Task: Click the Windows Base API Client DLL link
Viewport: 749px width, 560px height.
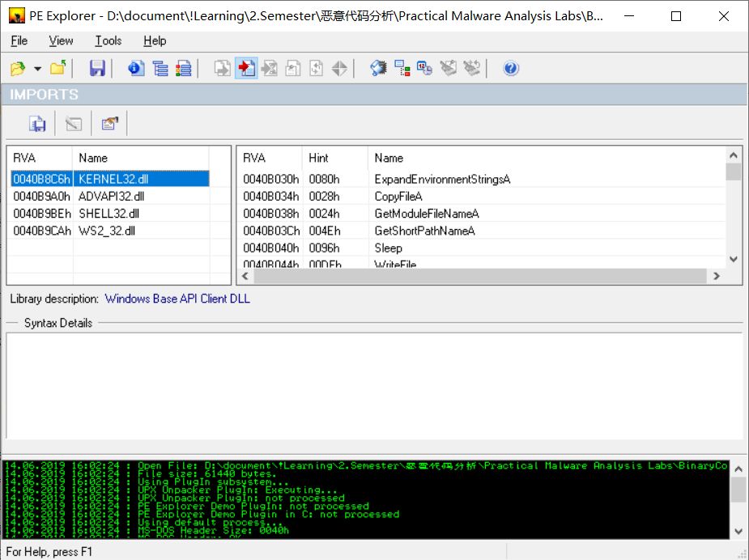Action: (177, 299)
